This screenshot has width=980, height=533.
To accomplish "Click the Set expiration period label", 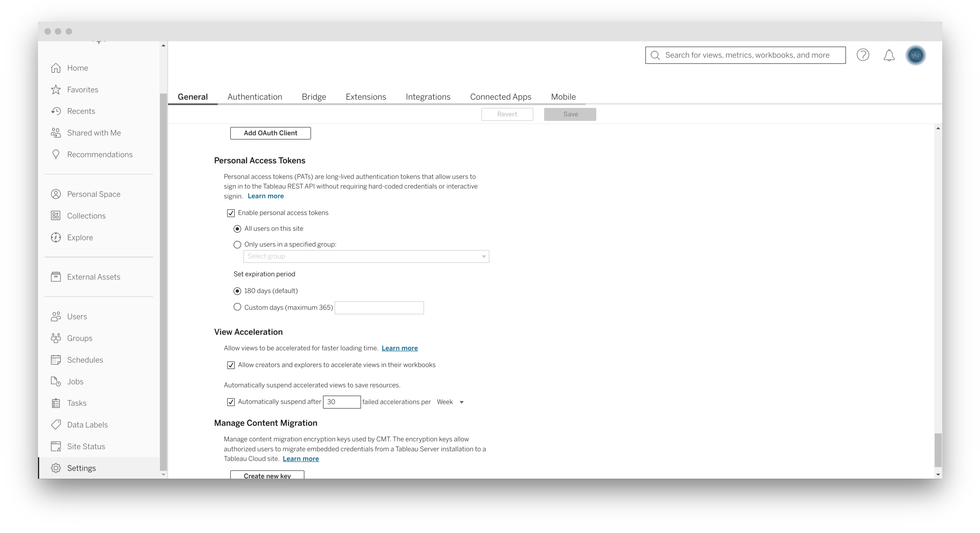I will tap(264, 275).
